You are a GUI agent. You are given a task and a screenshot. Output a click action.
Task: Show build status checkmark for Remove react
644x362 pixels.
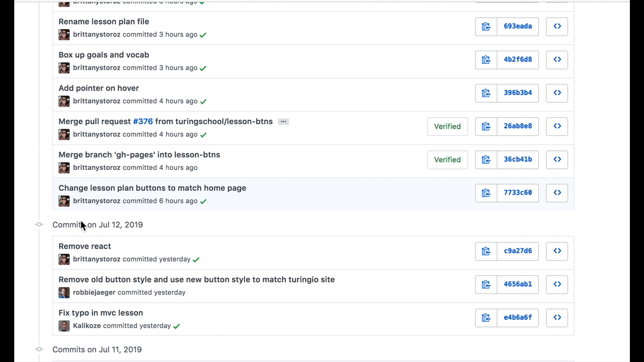[196, 260]
